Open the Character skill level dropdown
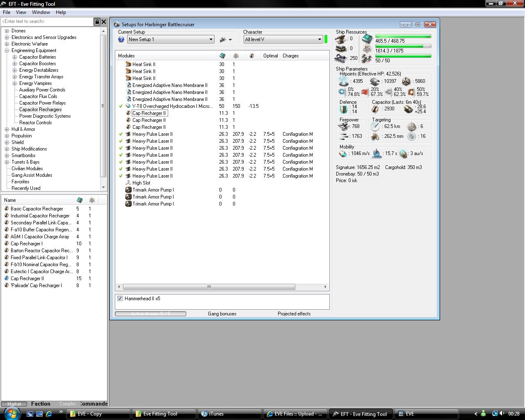 coord(320,39)
